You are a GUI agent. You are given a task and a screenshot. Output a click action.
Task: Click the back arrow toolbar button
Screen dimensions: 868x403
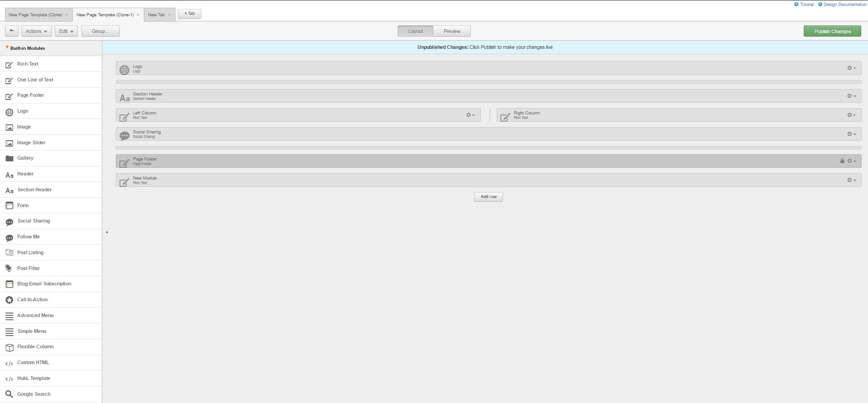coord(12,31)
